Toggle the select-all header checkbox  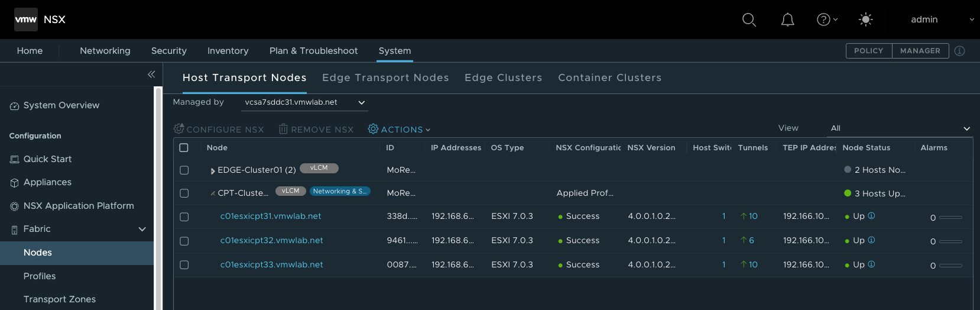pos(184,148)
